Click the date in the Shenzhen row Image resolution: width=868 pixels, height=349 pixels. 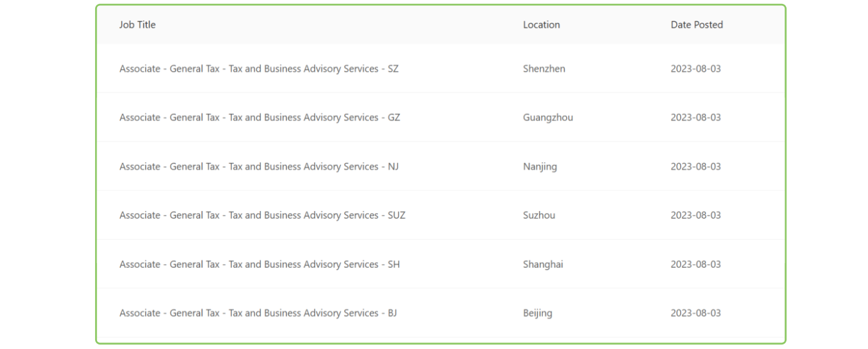tap(696, 69)
